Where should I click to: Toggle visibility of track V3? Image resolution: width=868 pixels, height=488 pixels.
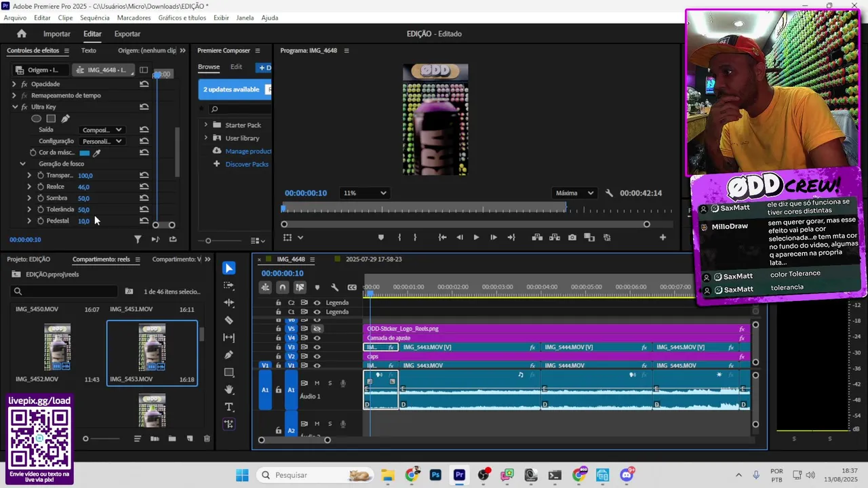tap(317, 347)
